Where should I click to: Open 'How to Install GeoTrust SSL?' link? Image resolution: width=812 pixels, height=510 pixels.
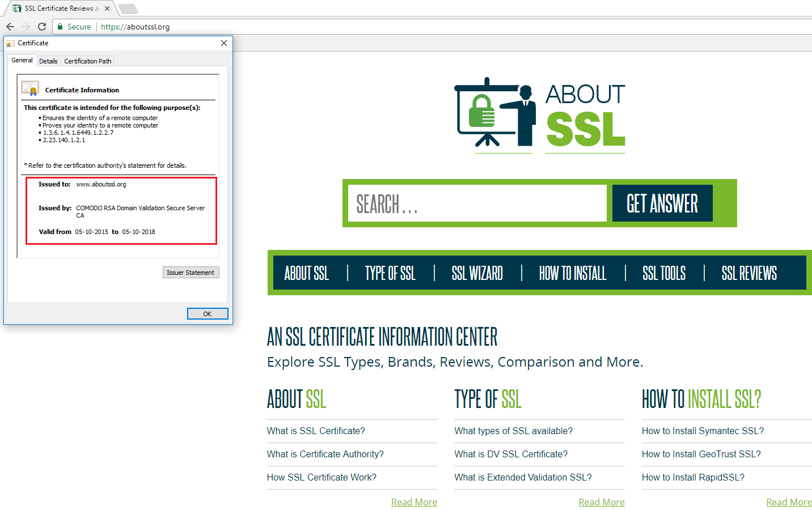tap(701, 454)
